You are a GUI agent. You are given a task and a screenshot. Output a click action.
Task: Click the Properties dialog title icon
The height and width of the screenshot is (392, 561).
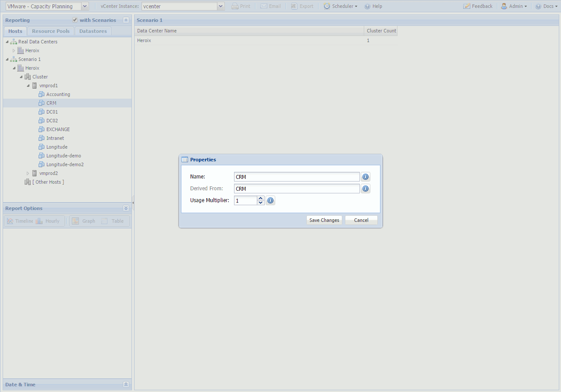185,160
